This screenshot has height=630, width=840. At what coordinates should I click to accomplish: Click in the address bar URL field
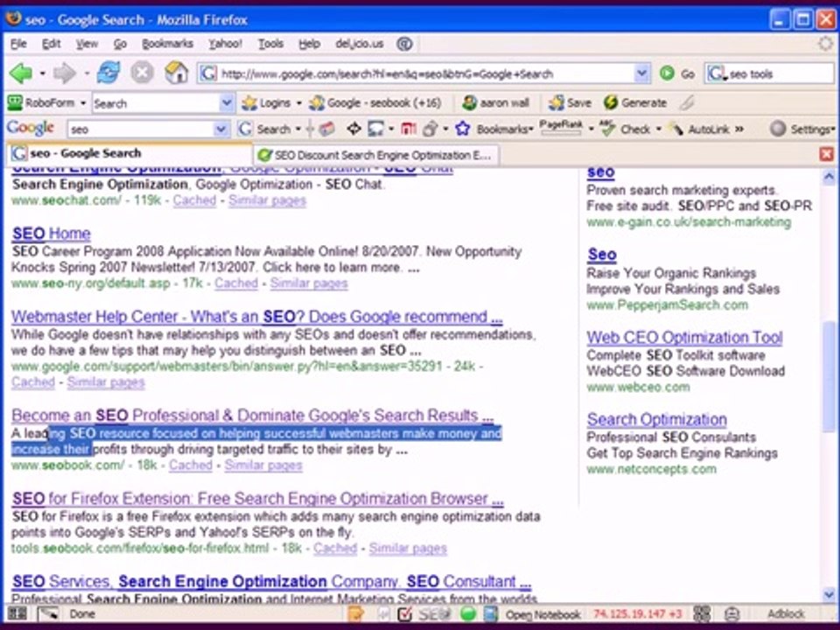pyautogui.click(x=425, y=73)
